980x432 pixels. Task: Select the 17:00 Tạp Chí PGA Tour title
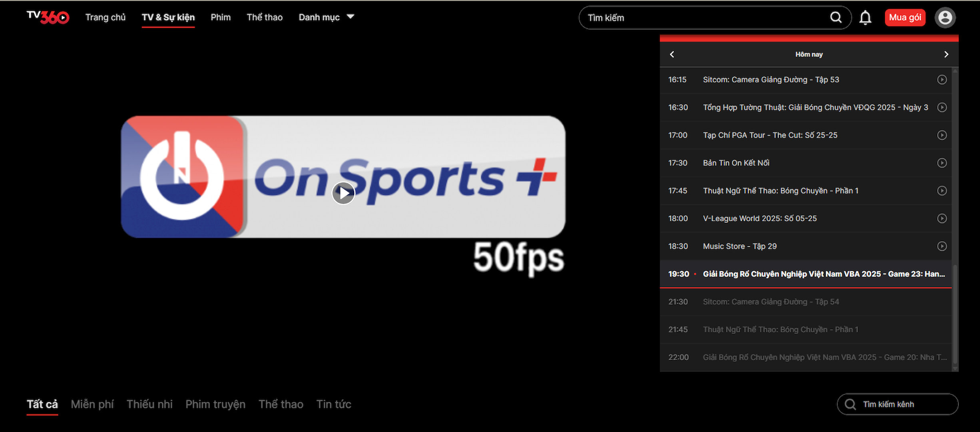(770, 135)
